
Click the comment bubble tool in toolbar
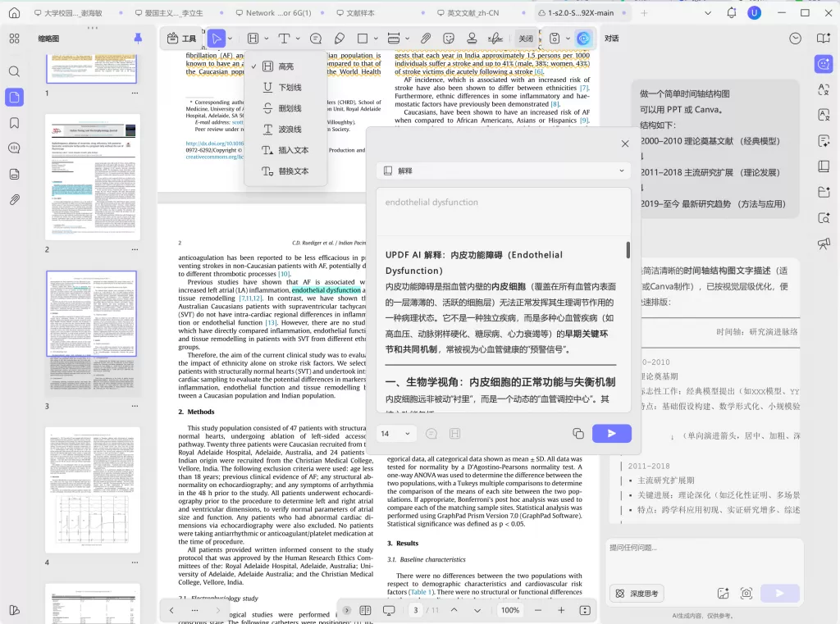pyautogui.click(x=316, y=39)
